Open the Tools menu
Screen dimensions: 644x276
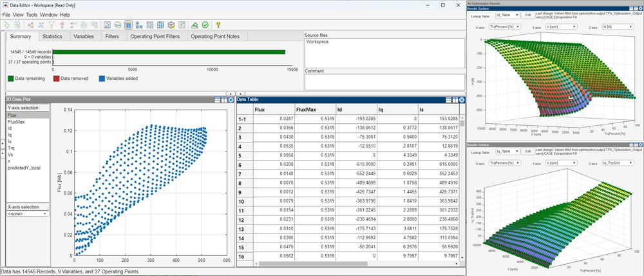(32, 14)
